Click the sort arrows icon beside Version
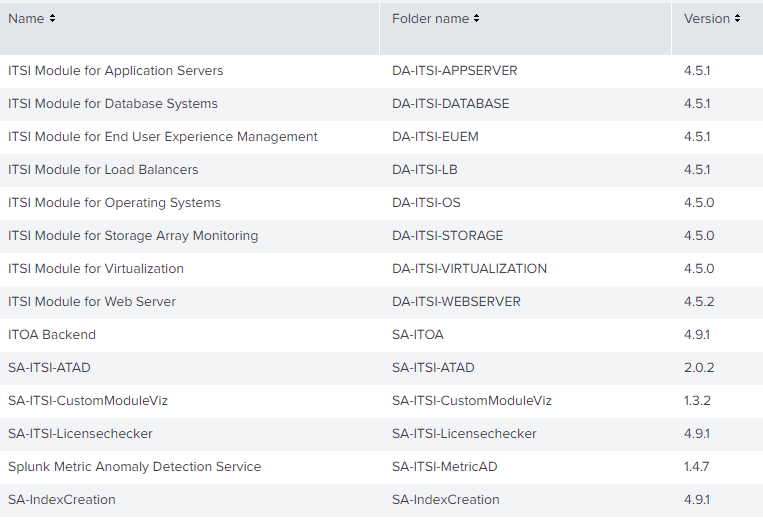Screen dimensions: 763x521 tap(737, 18)
